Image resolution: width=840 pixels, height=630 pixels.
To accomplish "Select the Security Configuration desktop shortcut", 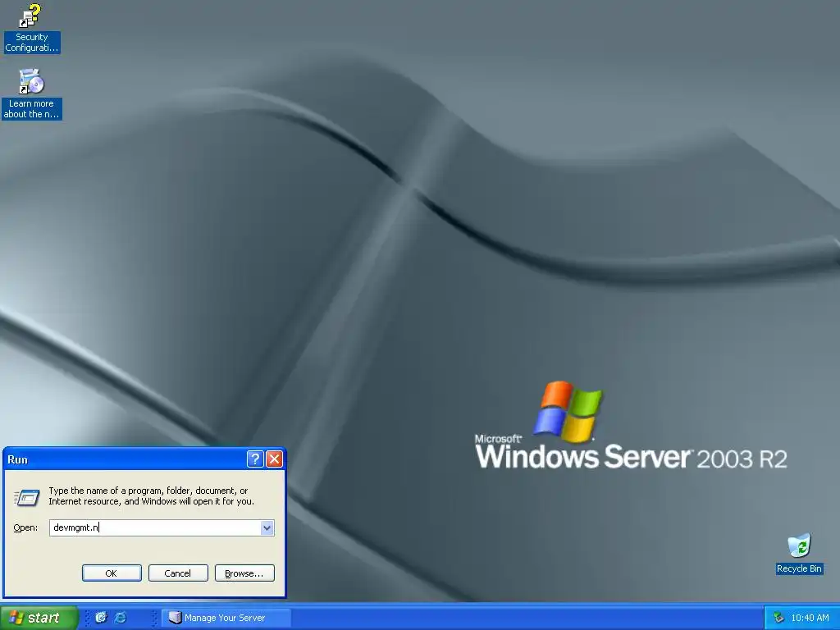I will pyautogui.click(x=31, y=28).
